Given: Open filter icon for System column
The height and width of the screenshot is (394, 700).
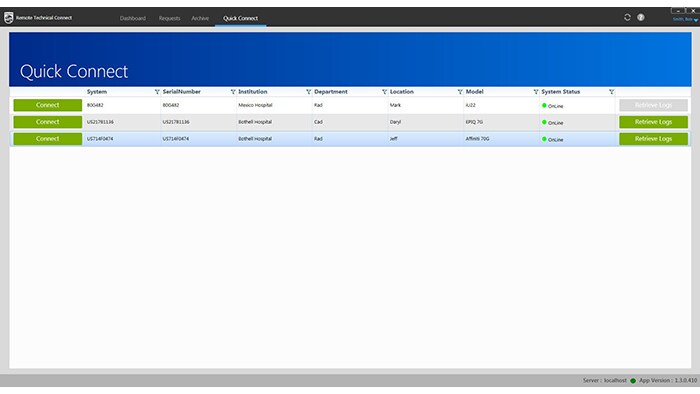Looking at the screenshot, I should pyautogui.click(x=157, y=92).
